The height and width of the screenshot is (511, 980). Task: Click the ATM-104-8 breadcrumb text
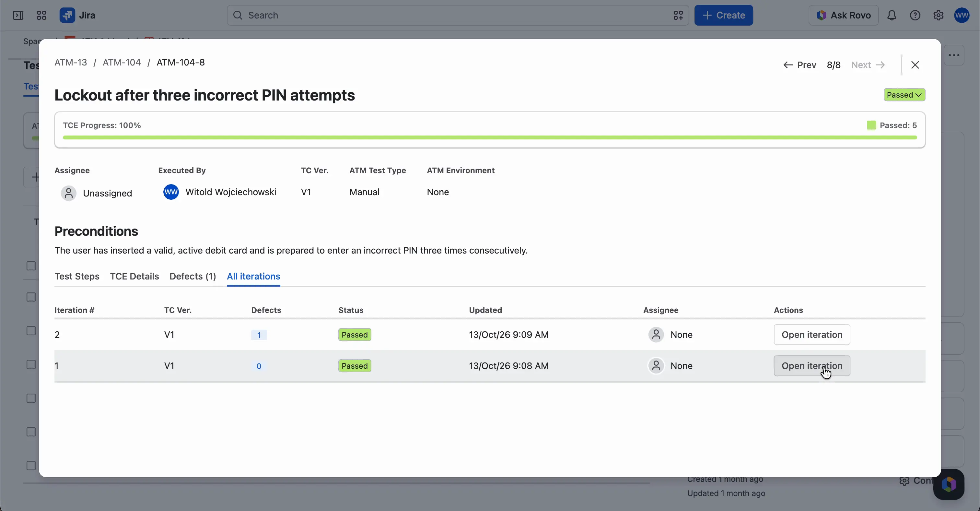[181, 62]
